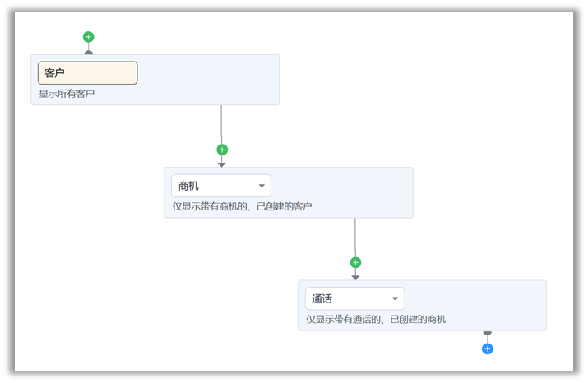This screenshot has height=383, width=588.
Task: Select the 客户 entity field
Action: click(88, 73)
